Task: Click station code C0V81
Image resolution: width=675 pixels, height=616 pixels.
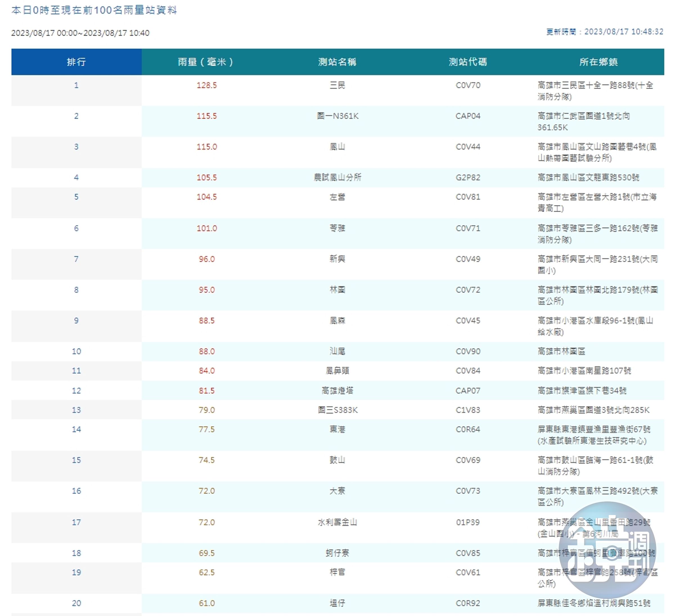Action: click(x=468, y=197)
